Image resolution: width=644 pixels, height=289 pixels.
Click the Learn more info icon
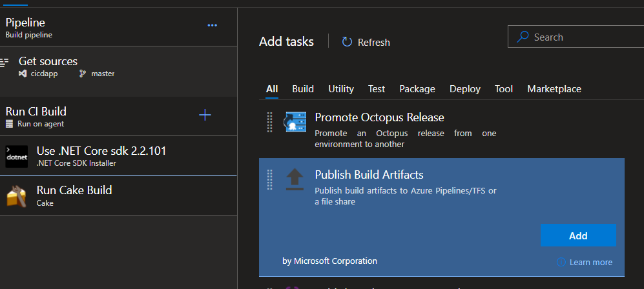(x=561, y=262)
